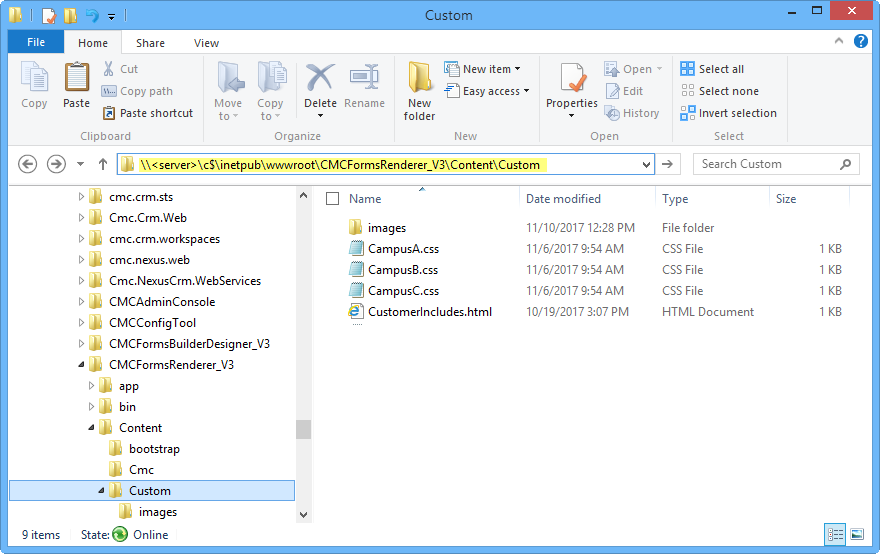Select CustomerIncludes.html file
The height and width of the screenshot is (554, 880).
point(429,312)
